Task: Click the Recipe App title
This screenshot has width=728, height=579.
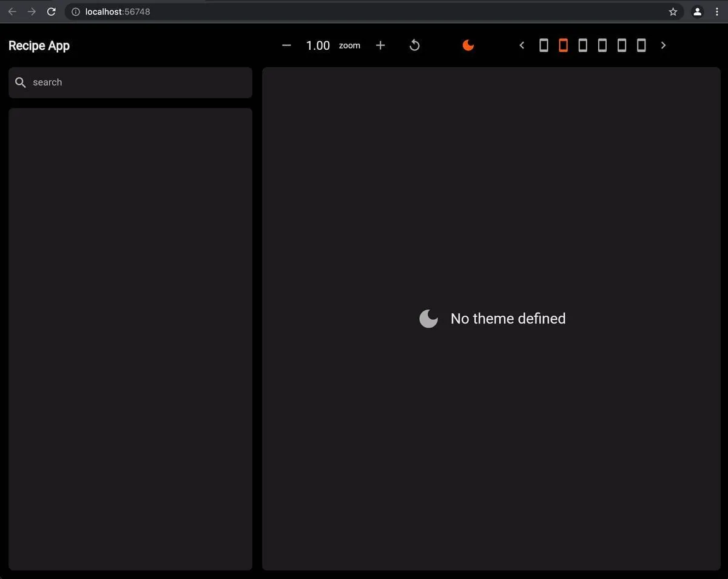Action: (39, 46)
